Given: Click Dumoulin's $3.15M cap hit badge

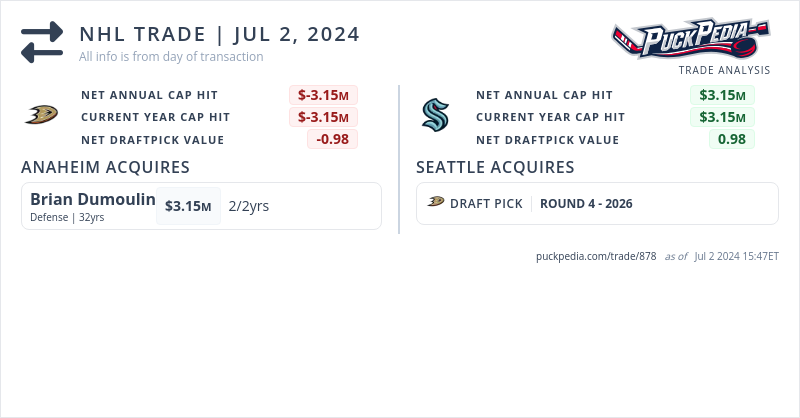Looking at the screenshot, I should [x=188, y=206].
